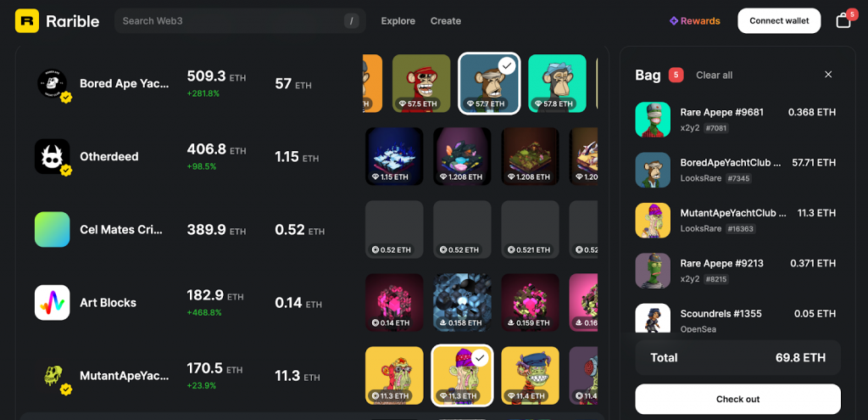The image size is (868, 420).
Task: Uncheck the selected 11.3 ETH Mutant Ape
Action: coord(462,375)
